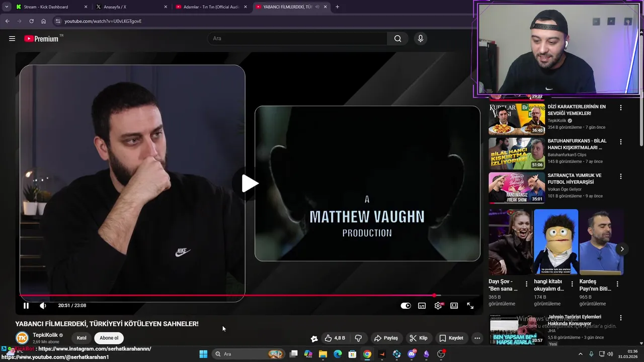The width and height of the screenshot is (644, 362).
Task: Click the YouTube search magnifier button
Action: point(397,38)
